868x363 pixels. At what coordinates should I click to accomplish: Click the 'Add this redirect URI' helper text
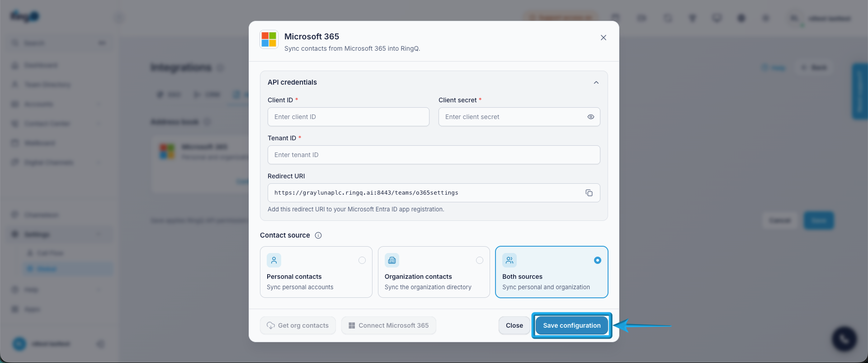(x=356, y=209)
